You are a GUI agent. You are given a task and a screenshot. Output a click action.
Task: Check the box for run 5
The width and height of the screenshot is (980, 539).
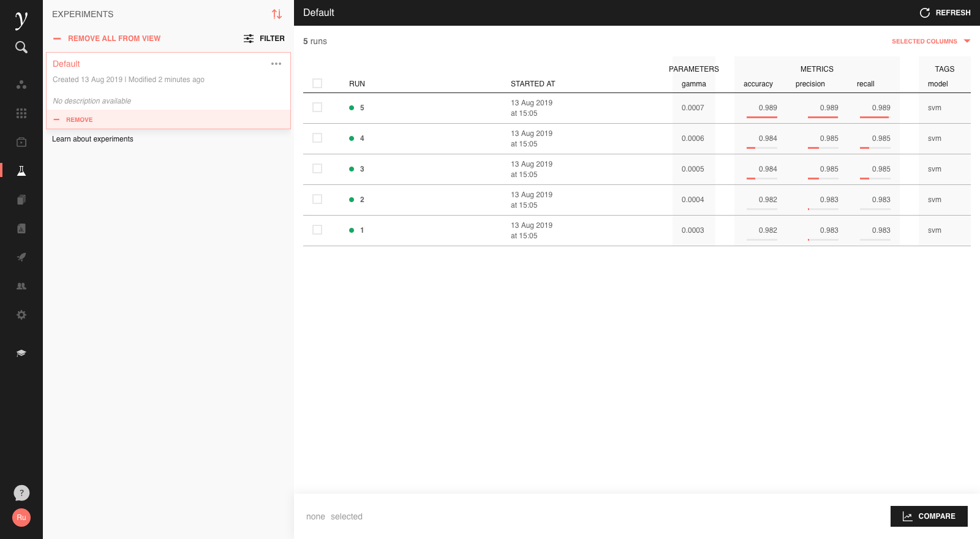tap(317, 107)
